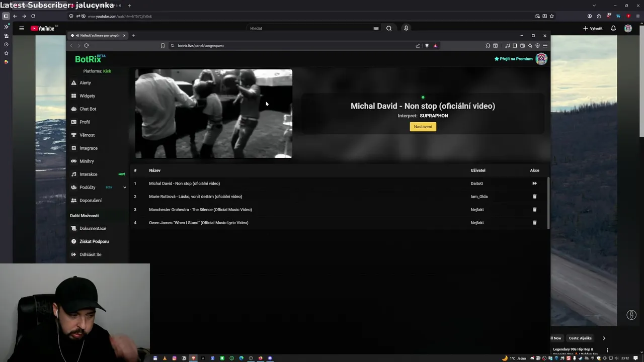644x362 pixels.
Task: Click the weather 1°C Jasno taskbar widget
Action: tap(515, 358)
